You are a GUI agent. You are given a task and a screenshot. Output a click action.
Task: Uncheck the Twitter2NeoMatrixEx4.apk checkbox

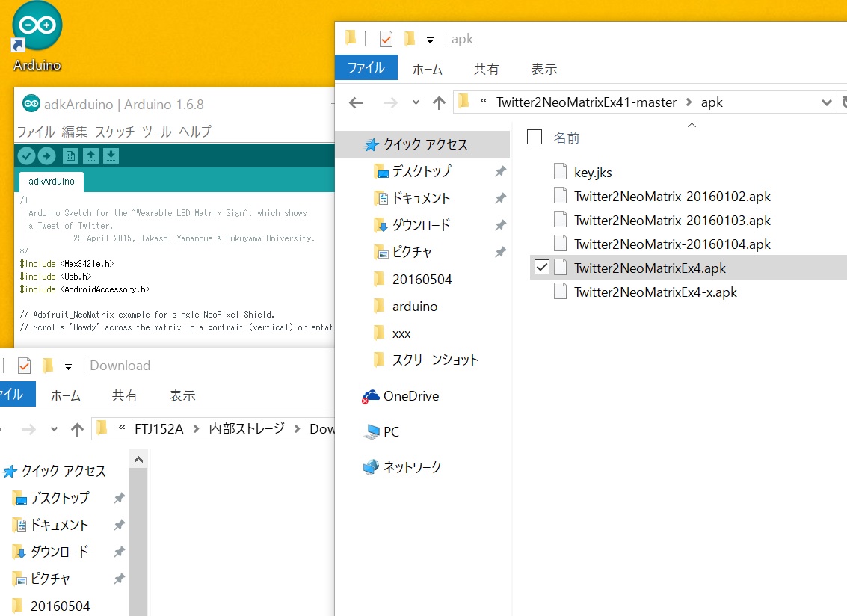[x=542, y=268]
